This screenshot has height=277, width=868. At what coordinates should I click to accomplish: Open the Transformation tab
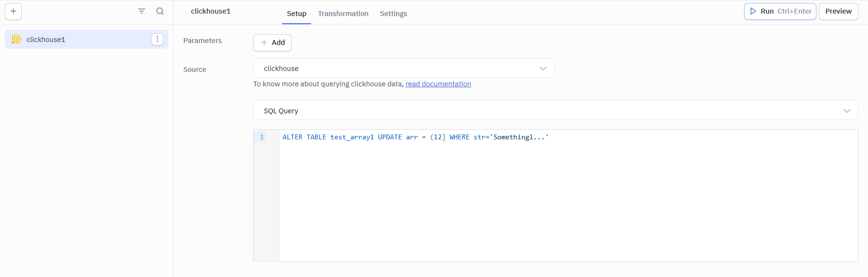(x=343, y=13)
